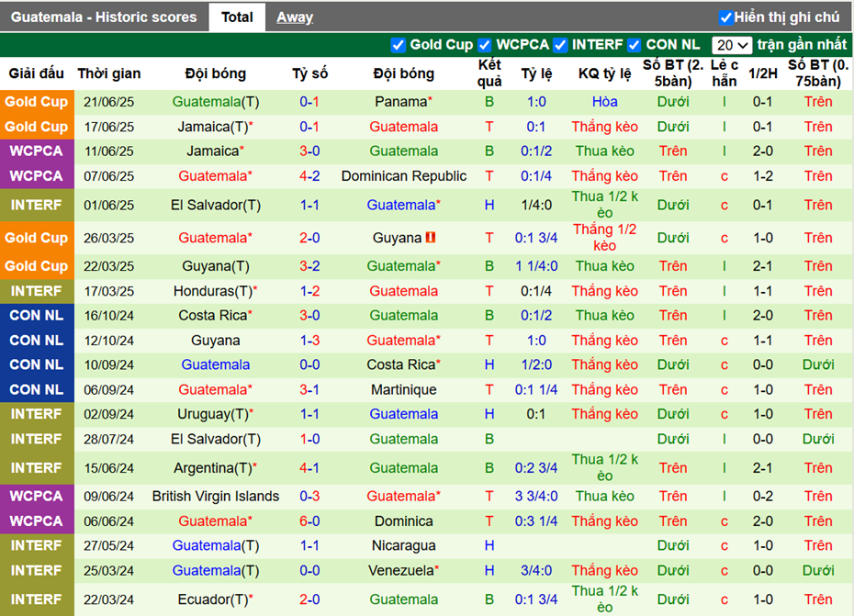Click odds 1 1/4:0 on 22/03/25 row
The image size is (854, 616).
pos(536,266)
